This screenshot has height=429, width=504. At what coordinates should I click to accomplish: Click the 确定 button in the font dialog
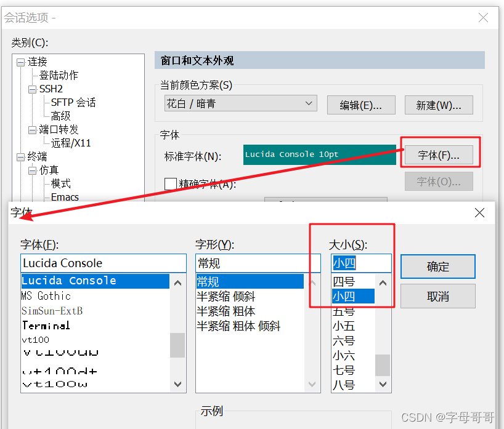(x=437, y=267)
